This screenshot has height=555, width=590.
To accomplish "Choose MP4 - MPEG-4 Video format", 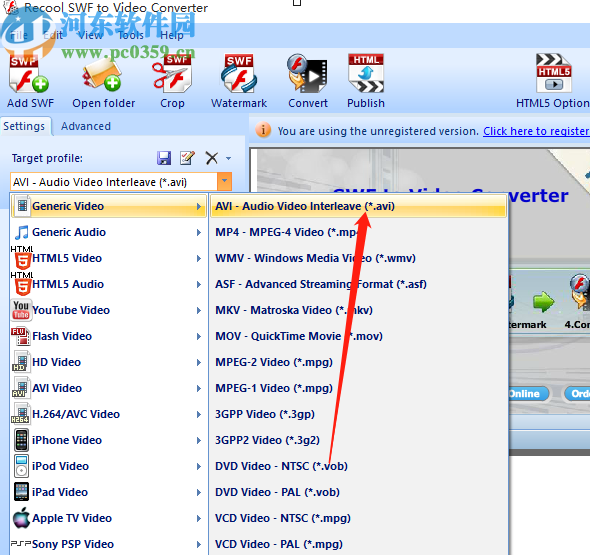I will click(358, 232).
